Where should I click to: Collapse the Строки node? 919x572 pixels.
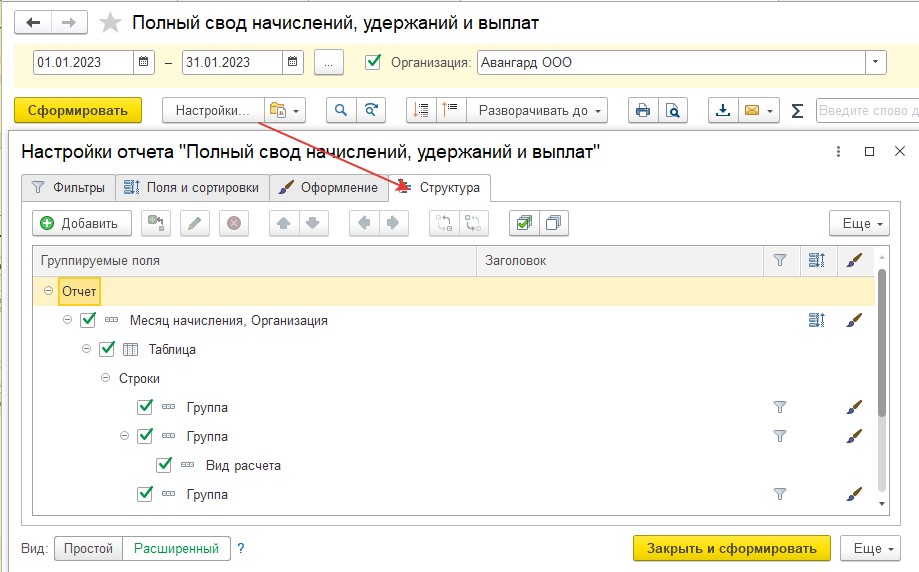(105, 378)
